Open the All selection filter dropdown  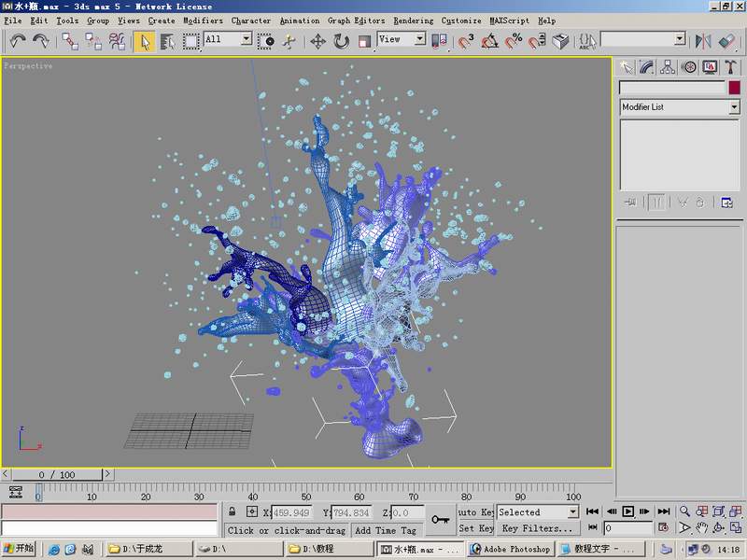(228, 39)
